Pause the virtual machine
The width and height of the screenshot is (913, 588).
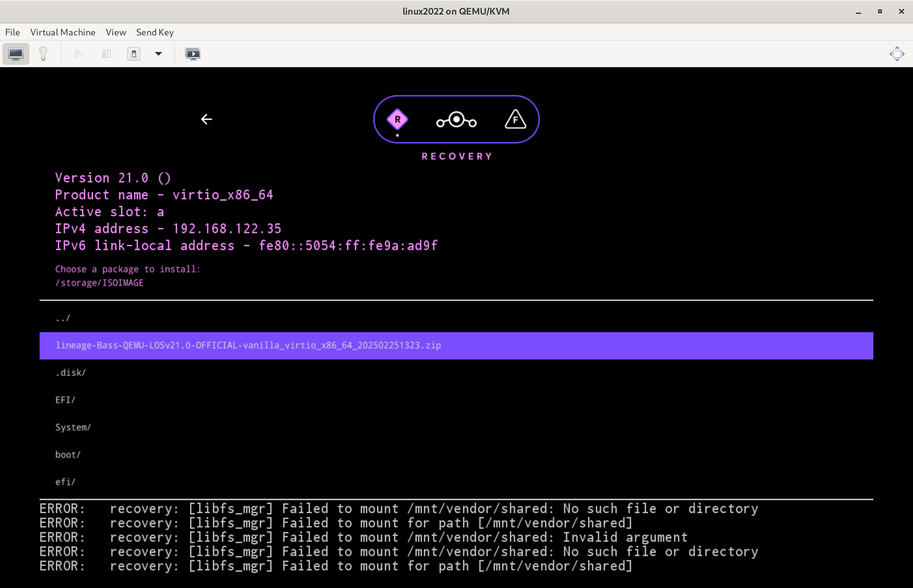tap(107, 54)
